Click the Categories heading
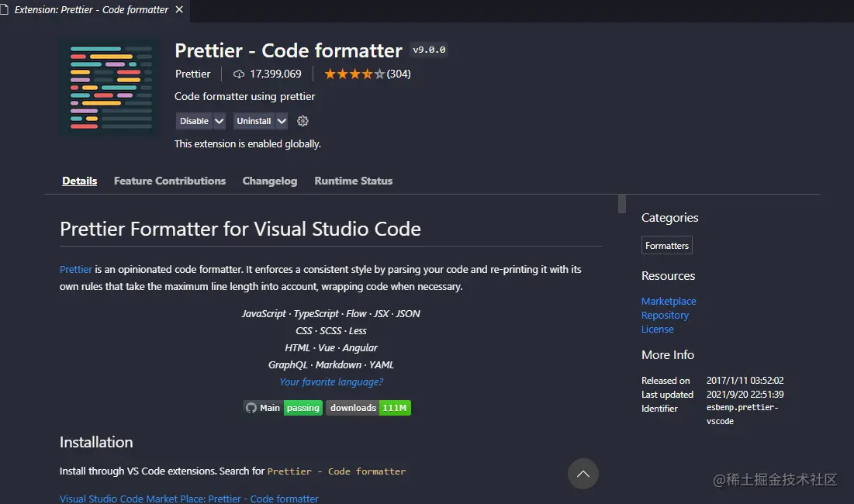 click(669, 218)
